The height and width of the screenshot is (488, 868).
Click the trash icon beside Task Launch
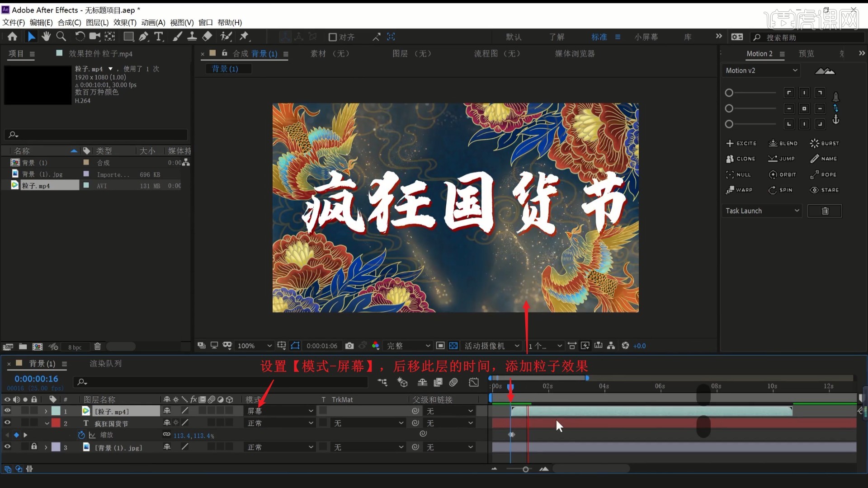pyautogui.click(x=825, y=211)
